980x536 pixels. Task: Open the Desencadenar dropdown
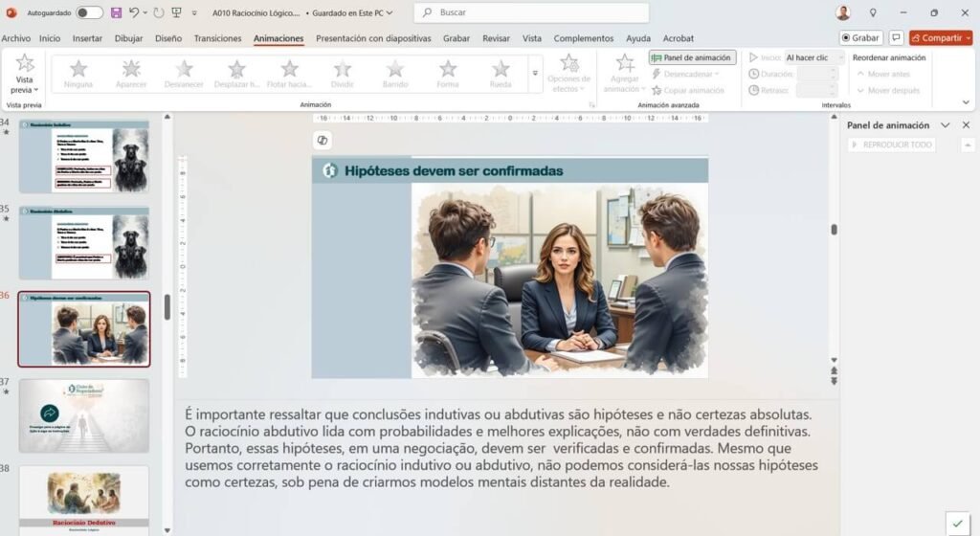[685, 74]
